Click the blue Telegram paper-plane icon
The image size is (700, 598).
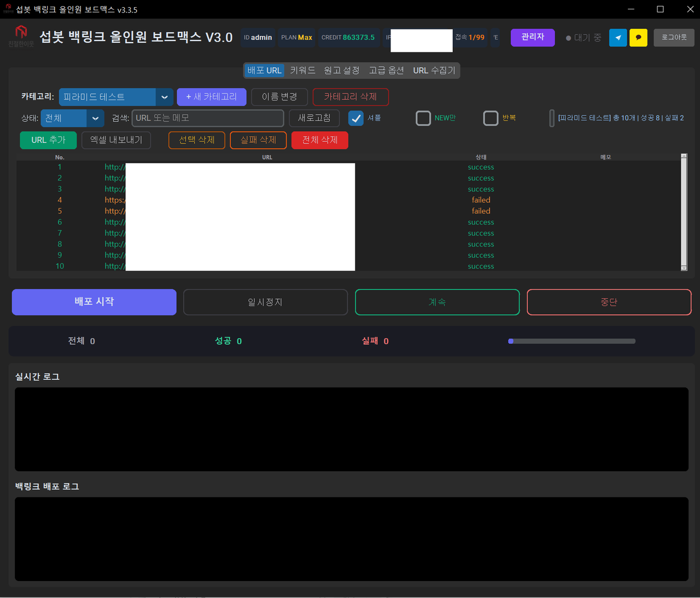(618, 38)
